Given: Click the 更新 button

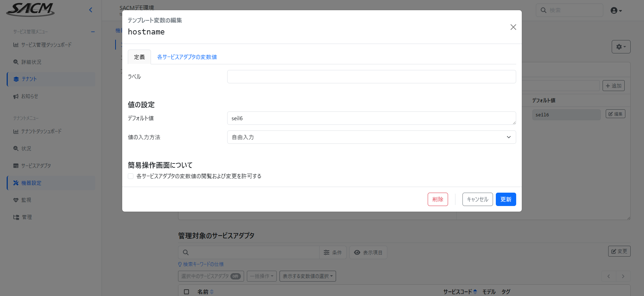Looking at the screenshot, I should [x=506, y=199].
